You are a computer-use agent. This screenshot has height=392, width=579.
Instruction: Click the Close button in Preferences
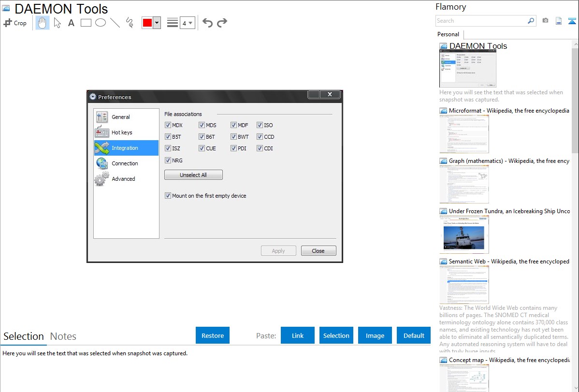point(318,251)
